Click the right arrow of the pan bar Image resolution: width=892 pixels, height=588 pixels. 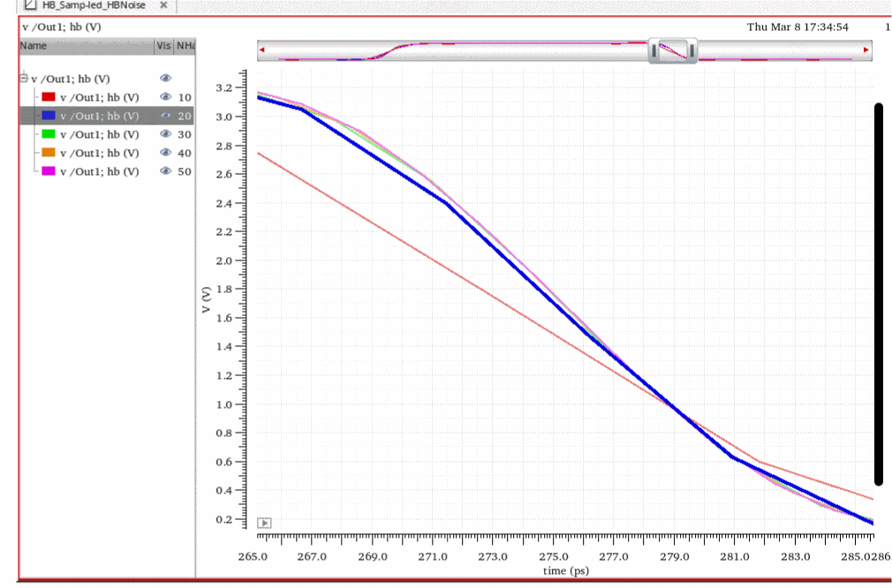point(866,50)
